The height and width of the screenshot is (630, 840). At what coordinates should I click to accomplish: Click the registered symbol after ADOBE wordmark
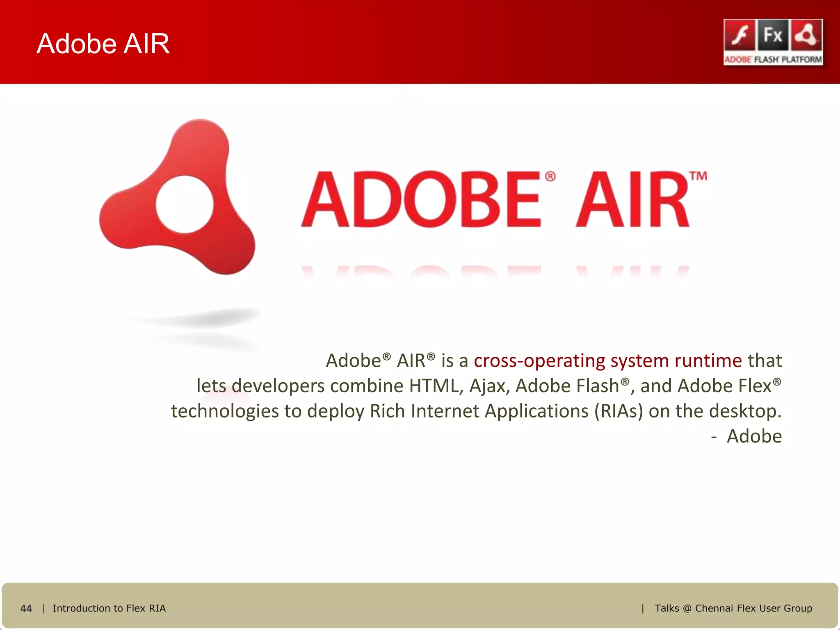coord(550,177)
